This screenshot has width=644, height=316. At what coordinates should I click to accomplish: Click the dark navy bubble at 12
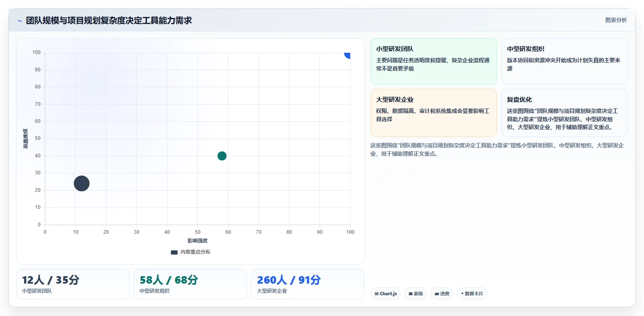pos(82,184)
